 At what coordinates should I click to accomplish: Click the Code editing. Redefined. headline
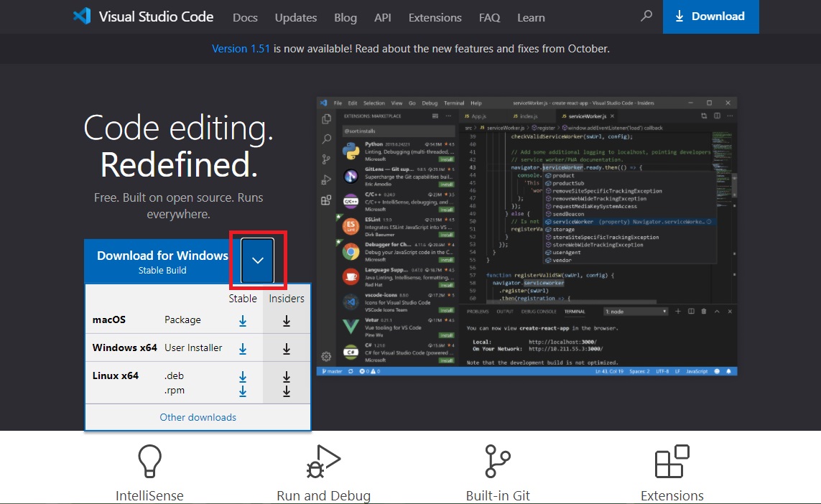[x=179, y=146]
